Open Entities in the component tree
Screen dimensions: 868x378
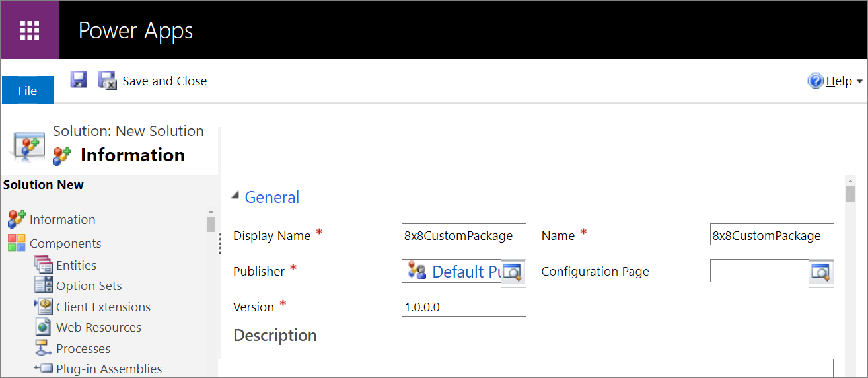(76, 265)
